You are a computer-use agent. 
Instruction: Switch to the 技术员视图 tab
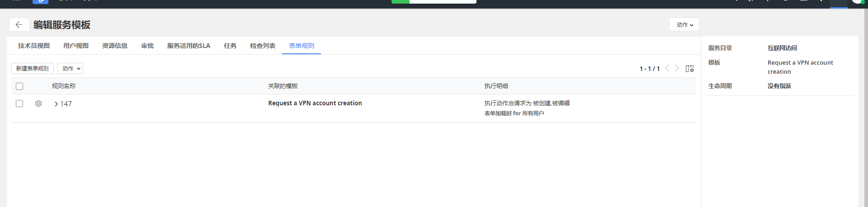click(x=34, y=46)
